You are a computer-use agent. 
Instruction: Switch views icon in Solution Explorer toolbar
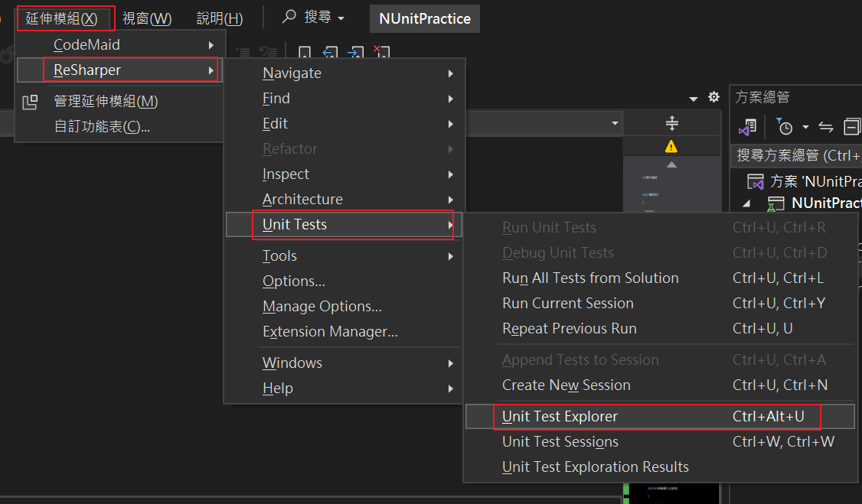pyautogui.click(x=748, y=128)
